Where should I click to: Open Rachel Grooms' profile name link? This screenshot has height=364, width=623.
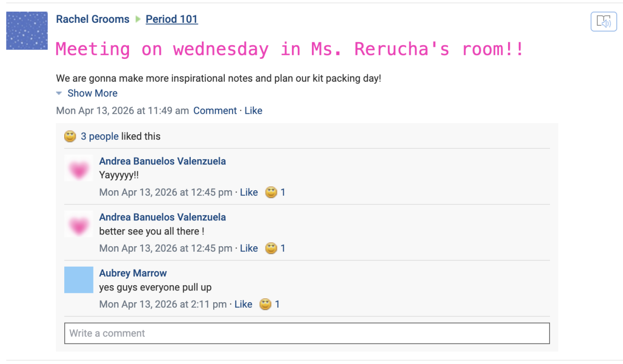pos(92,19)
